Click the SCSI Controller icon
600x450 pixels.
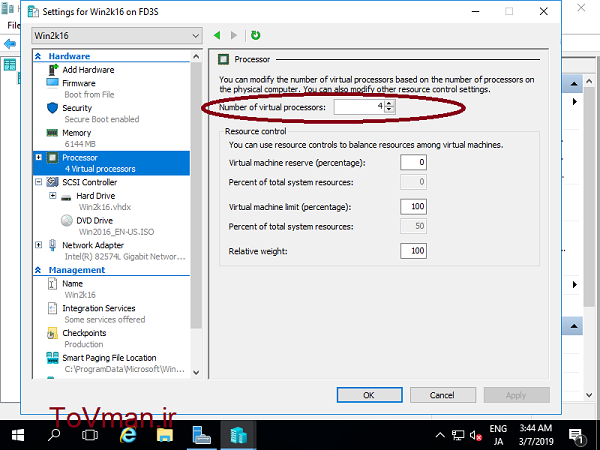(x=52, y=182)
